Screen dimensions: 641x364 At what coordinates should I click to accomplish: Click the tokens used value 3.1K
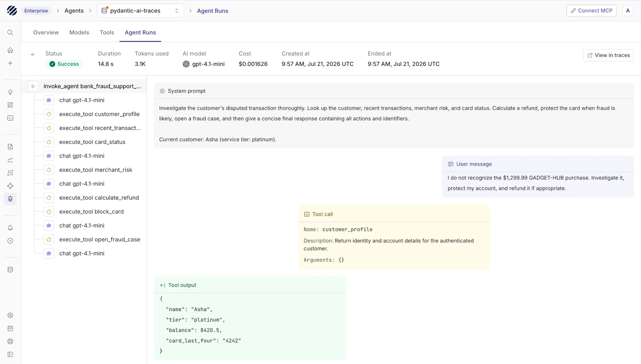point(140,64)
